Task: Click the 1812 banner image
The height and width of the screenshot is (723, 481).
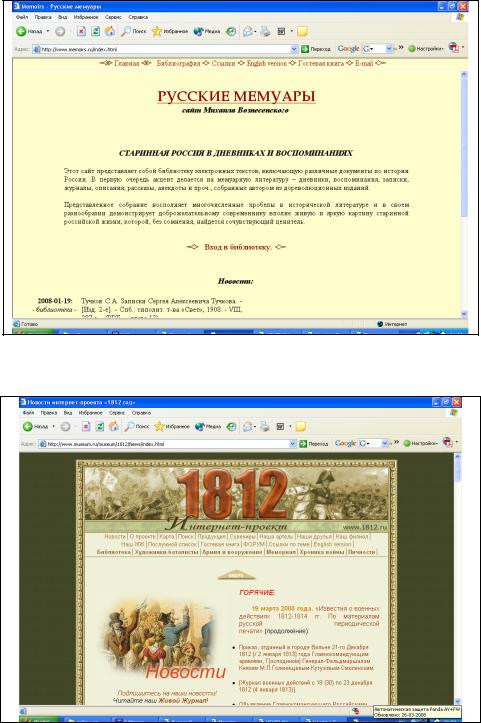Action: [236, 500]
